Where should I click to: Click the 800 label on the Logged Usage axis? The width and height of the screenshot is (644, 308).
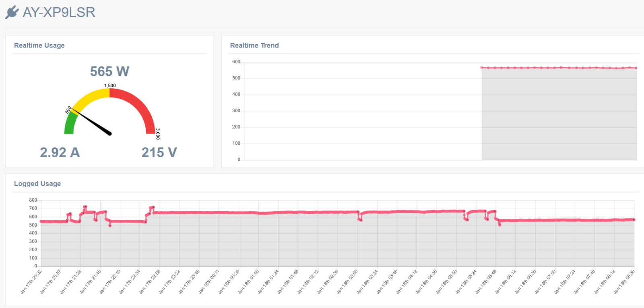click(x=33, y=200)
